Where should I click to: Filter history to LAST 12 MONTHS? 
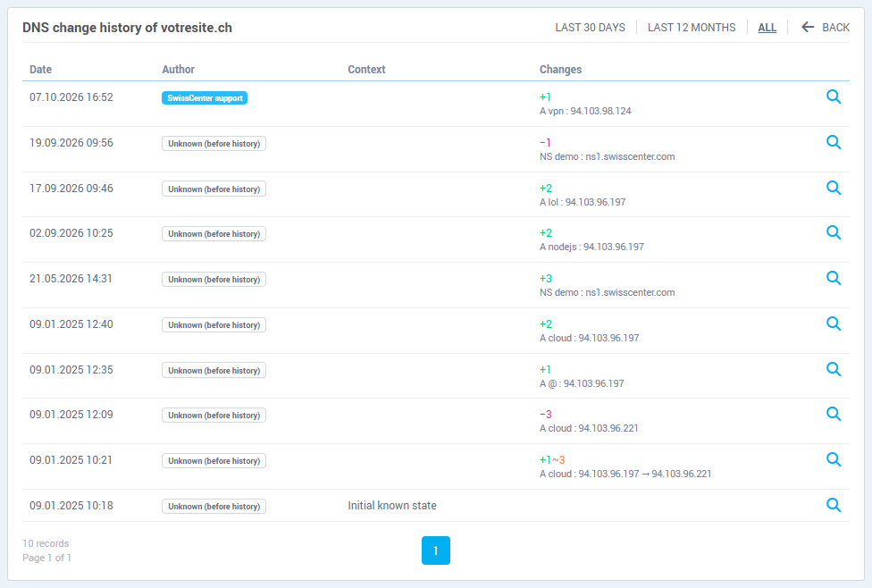(692, 28)
